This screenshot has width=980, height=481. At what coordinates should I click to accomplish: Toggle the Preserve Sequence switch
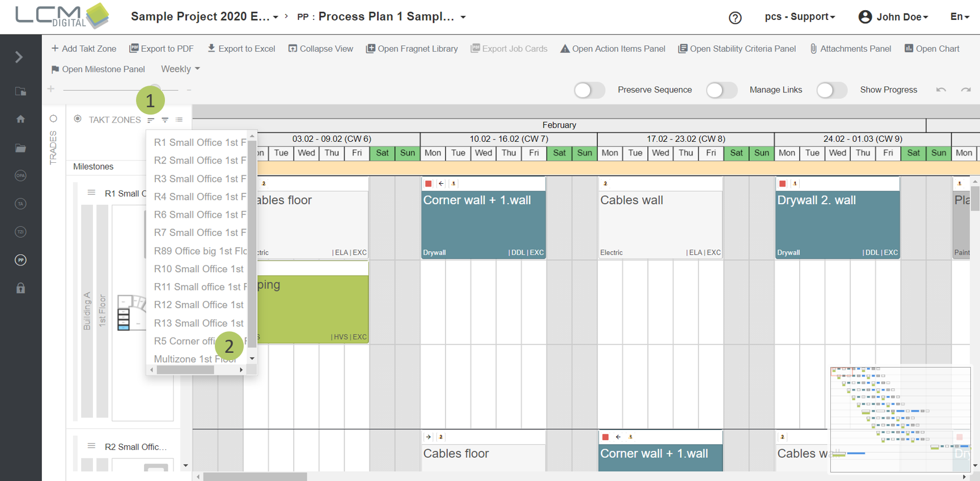click(x=589, y=90)
